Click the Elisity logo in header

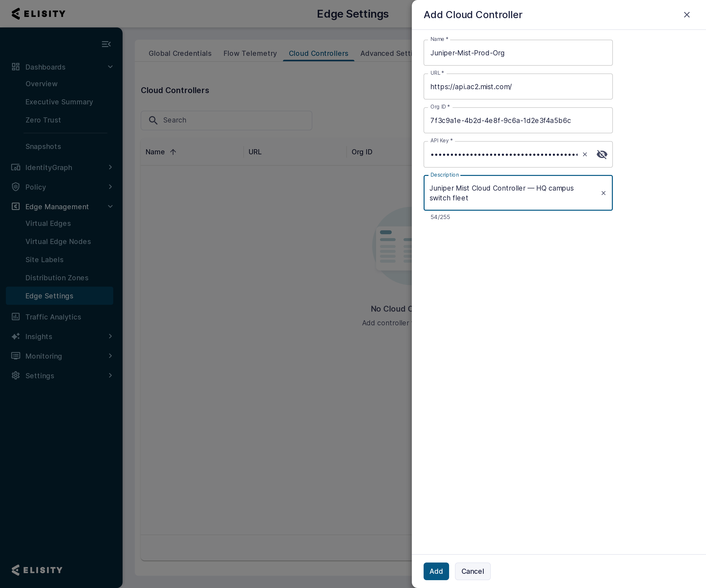[38, 14]
